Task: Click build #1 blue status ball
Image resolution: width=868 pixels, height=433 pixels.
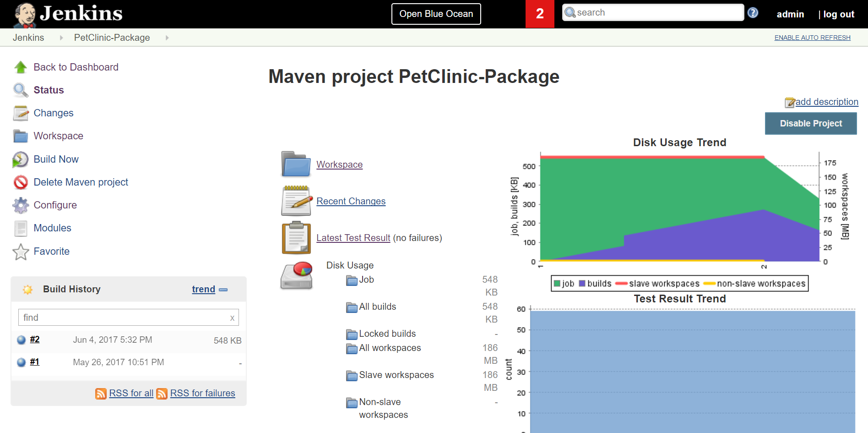Action: 21,362
